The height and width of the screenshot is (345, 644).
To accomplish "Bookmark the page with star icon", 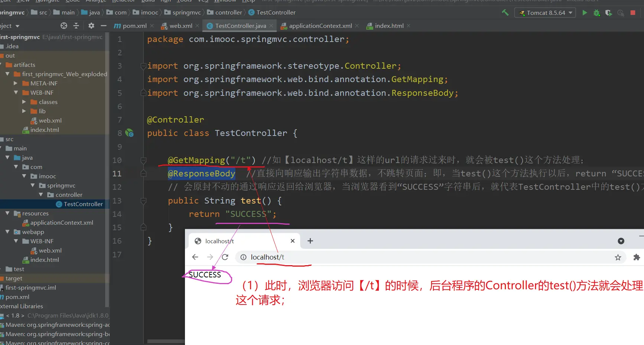I will (x=618, y=257).
